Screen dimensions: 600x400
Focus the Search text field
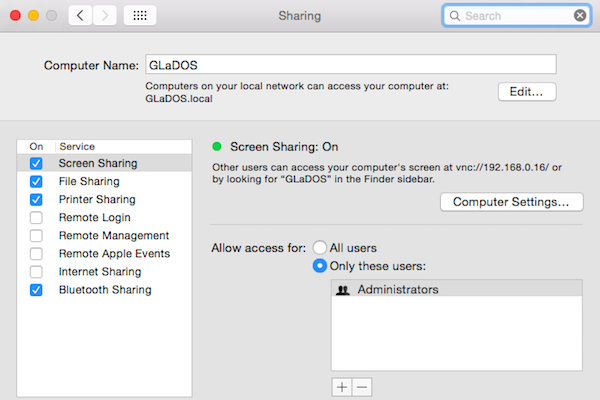[517, 16]
